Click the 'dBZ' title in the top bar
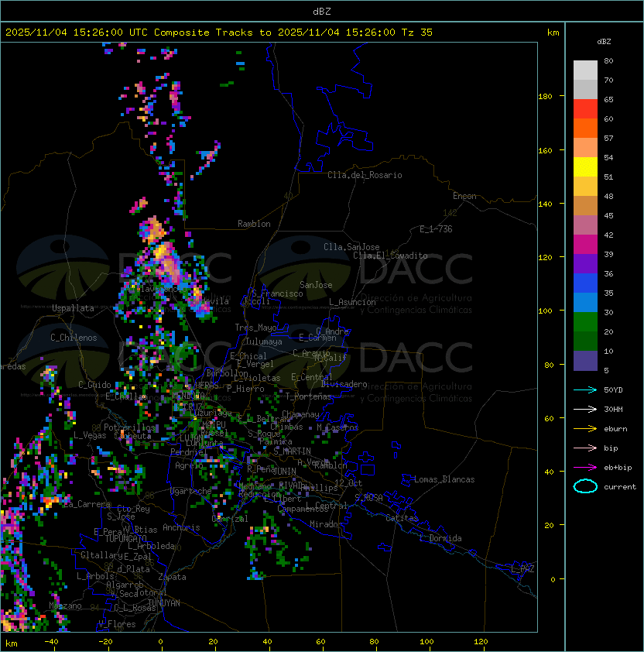Viewport: 644px width, 652px height. (x=322, y=12)
